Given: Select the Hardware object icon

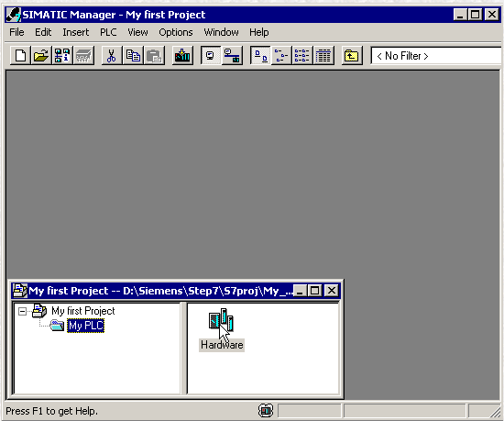Looking at the screenshot, I should 221,320.
